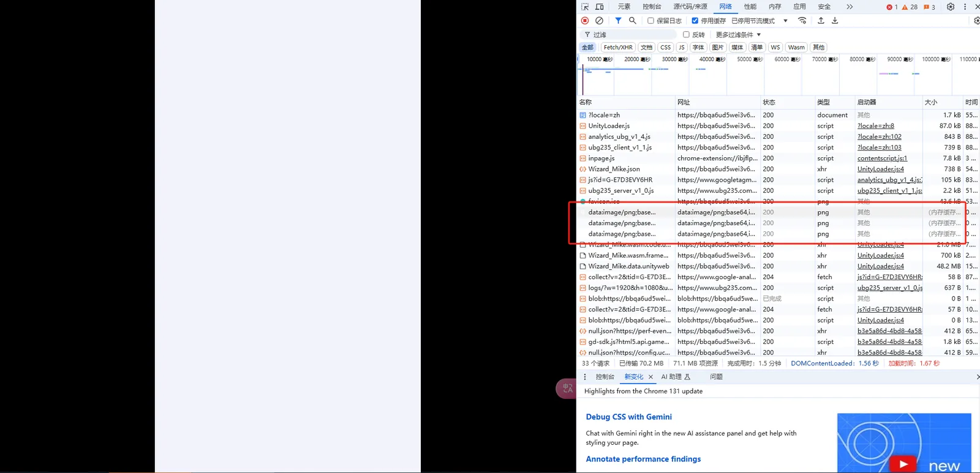Viewport: 980px width, 473px height.
Task: Sort by 状态 column header
Action: (x=787, y=102)
